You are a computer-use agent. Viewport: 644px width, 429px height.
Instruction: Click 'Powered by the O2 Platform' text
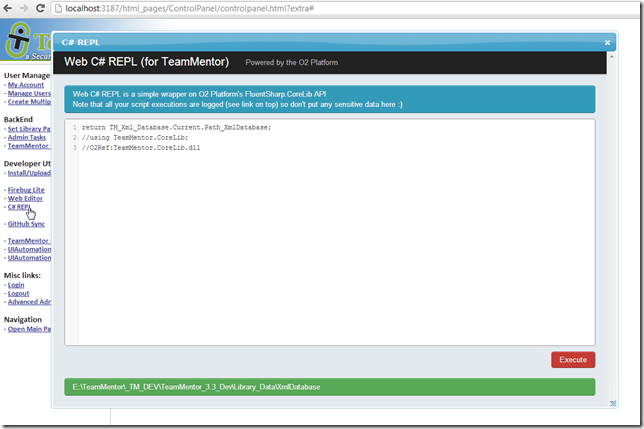(x=292, y=62)
